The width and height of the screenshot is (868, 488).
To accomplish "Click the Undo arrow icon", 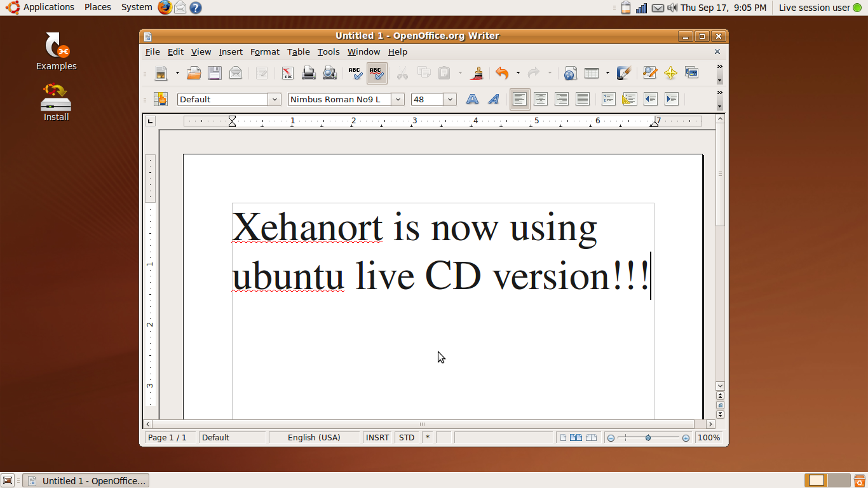I will (501, 73).
